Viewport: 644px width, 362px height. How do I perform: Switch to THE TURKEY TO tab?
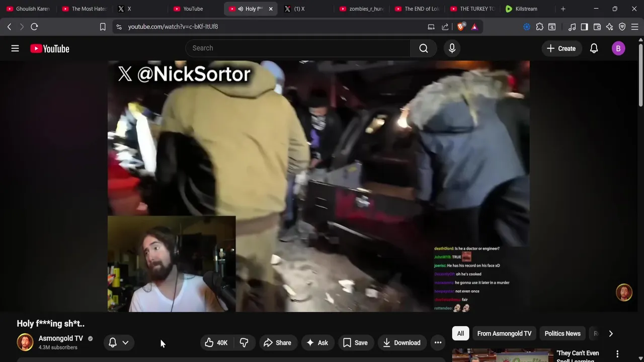[x=473, y=9]
